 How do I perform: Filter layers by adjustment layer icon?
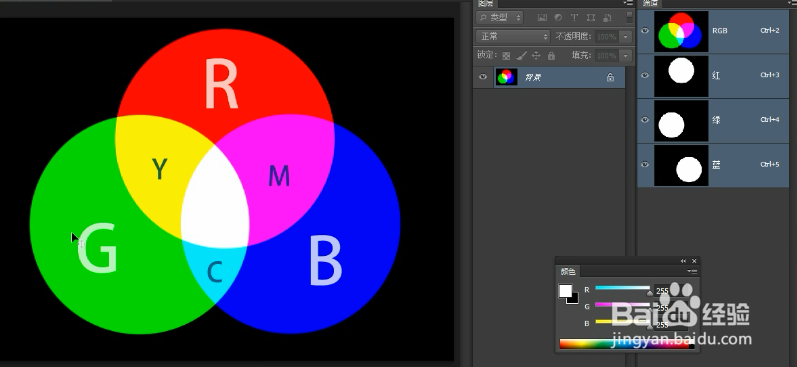[x=558, y=17]
